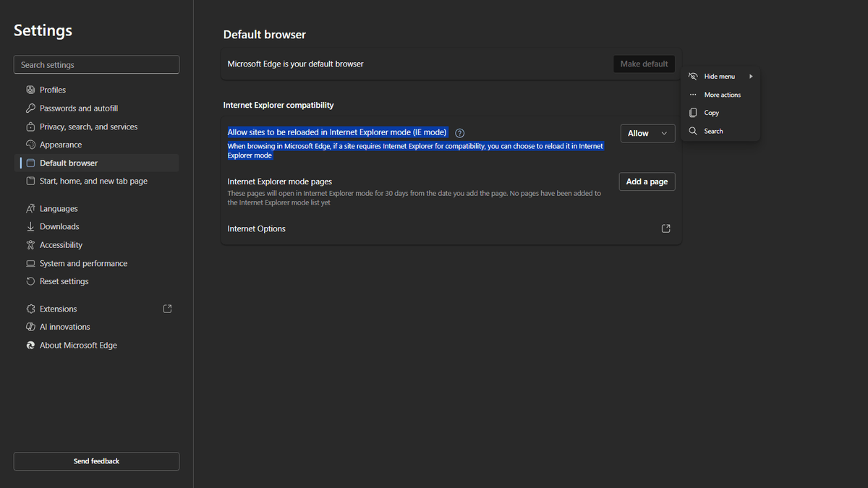Click the Make default button
This screenshot has width=868, height=488.
[644, 64]
